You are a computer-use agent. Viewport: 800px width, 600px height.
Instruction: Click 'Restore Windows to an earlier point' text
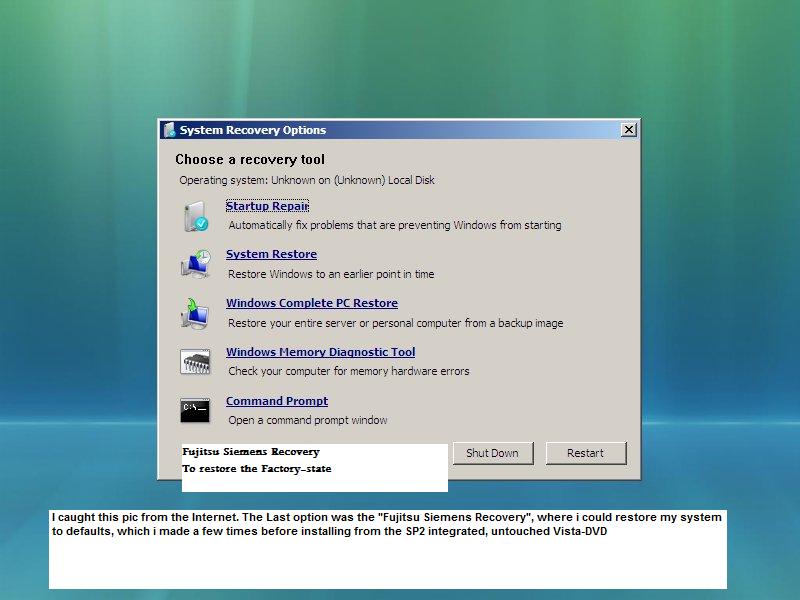[331, 274]
